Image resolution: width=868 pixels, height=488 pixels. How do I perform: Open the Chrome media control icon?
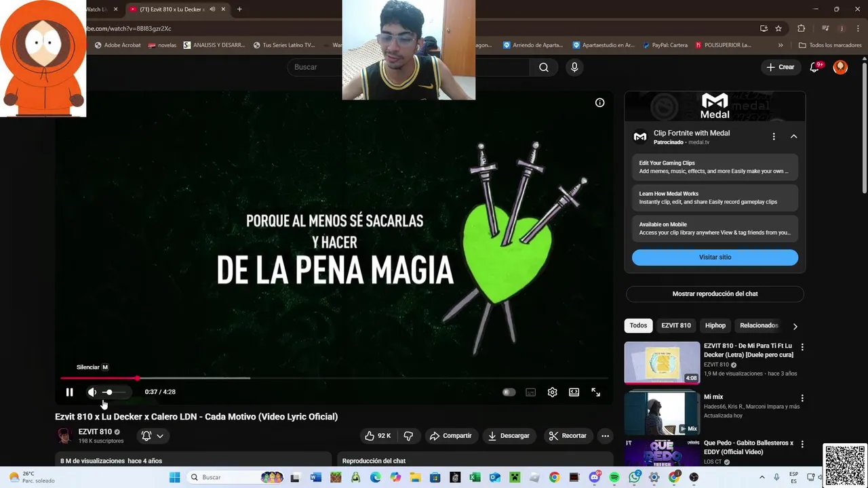[x=825, y=28]
